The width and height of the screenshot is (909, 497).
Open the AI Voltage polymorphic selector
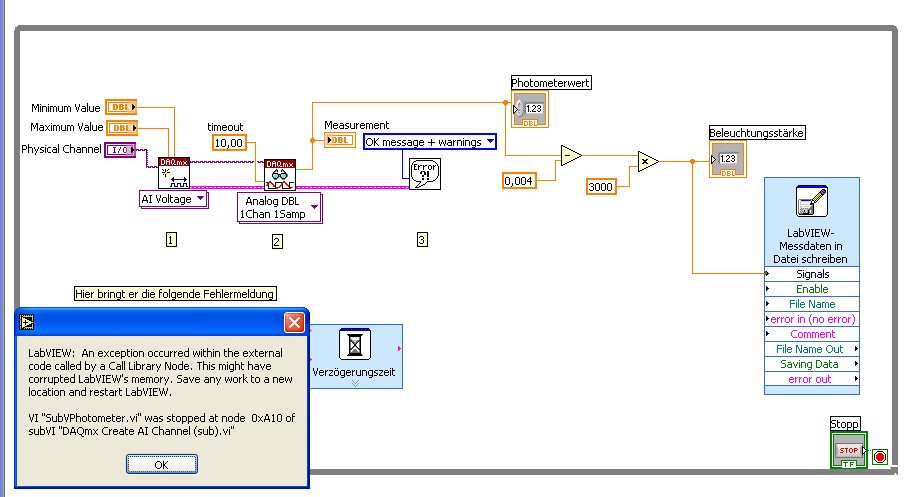[x=174, y=199]
